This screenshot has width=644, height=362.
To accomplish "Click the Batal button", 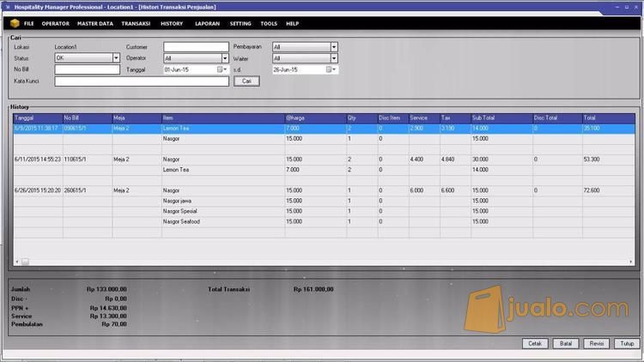I will click(x=566, y=343).
